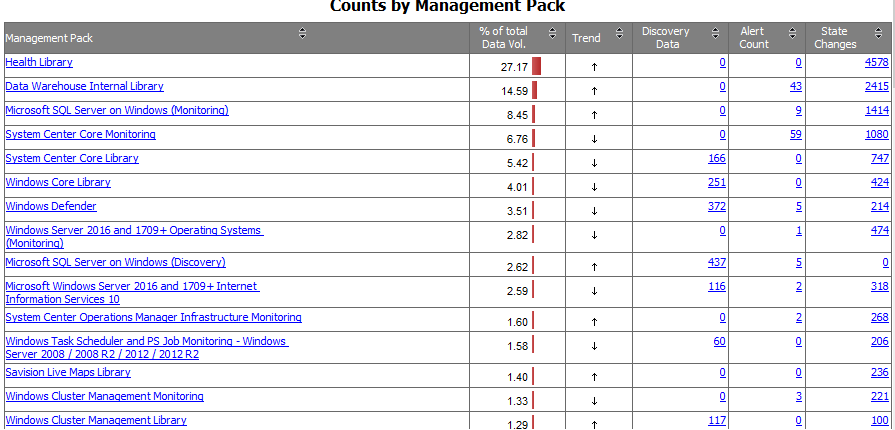895x430 pixels.
Task: Click Windows Core Library discovery data 251
Action: (x=716, y=182)
